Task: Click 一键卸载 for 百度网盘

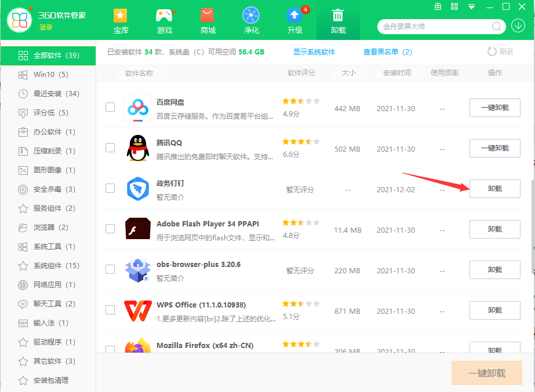Action: pos(495,108)
